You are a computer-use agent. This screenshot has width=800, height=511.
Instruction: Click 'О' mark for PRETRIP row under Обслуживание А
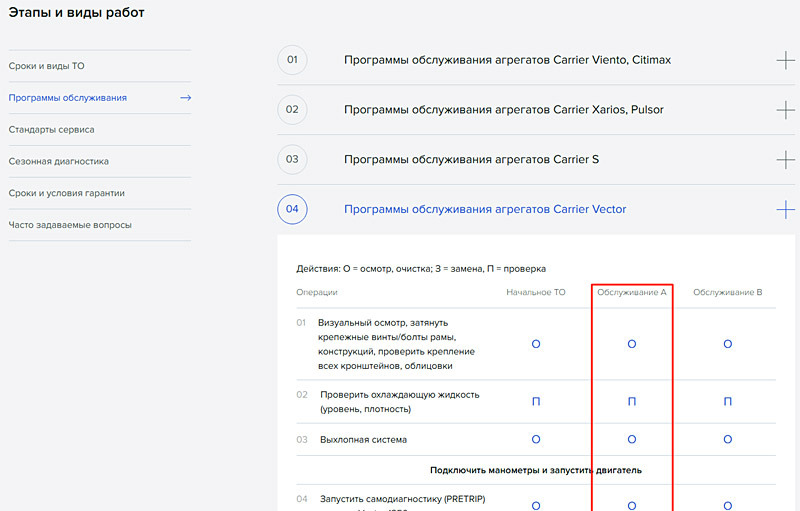click(x=632, y=506)
